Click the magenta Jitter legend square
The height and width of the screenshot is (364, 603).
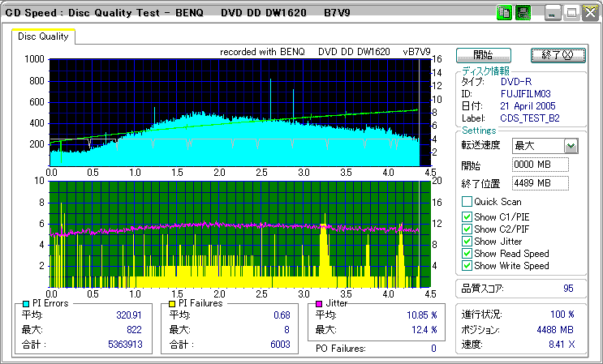[320, 304]
